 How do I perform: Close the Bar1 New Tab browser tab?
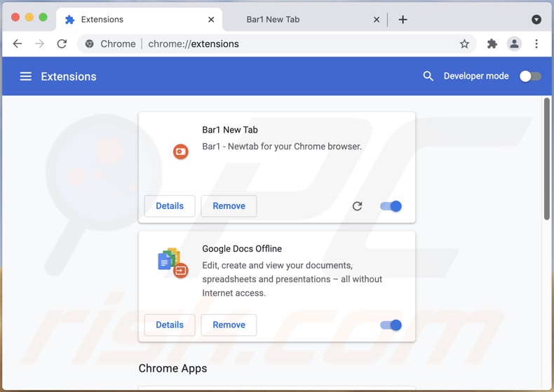(x=377, y=20)
